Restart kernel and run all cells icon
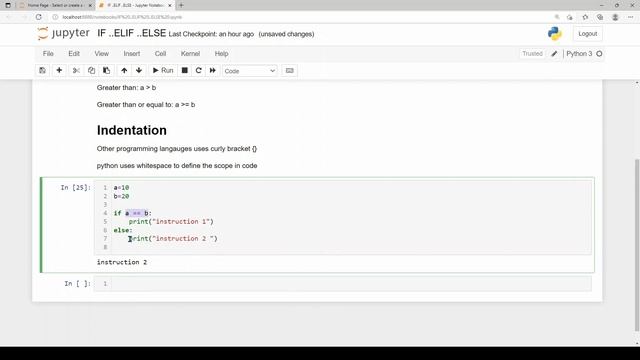The width and height of the screenshot is (640, 360). [x=213, y=71]
